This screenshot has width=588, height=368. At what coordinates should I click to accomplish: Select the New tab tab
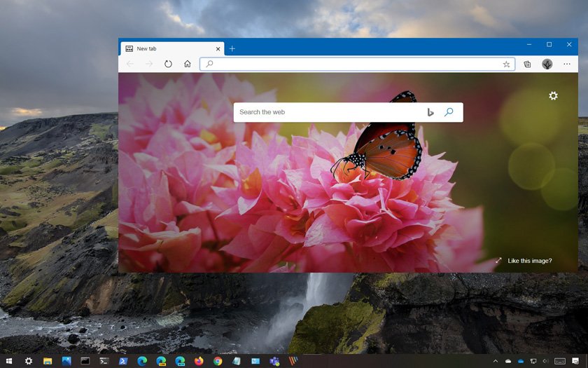pos(168,48)
